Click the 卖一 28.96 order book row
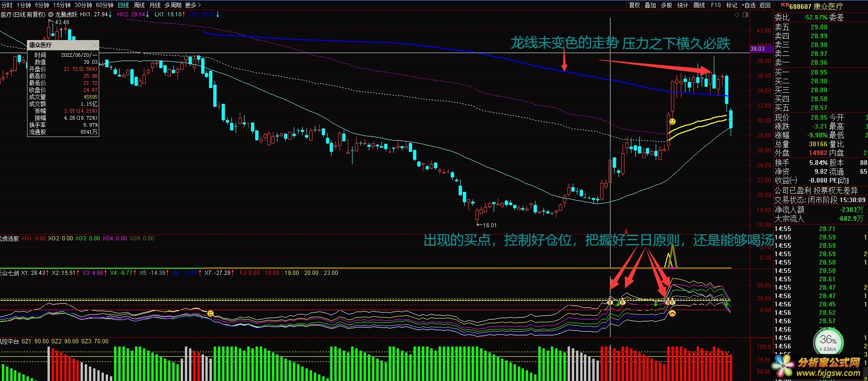 820,62
